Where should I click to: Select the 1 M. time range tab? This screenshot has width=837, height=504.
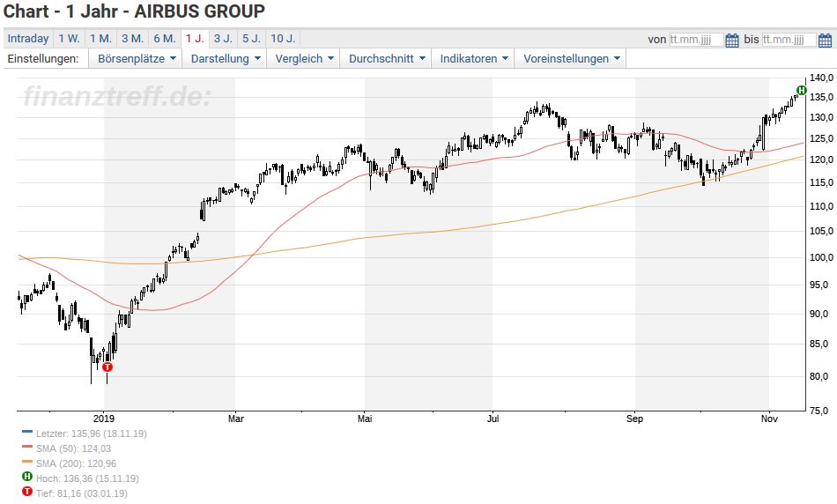click(x=100, y=39)
